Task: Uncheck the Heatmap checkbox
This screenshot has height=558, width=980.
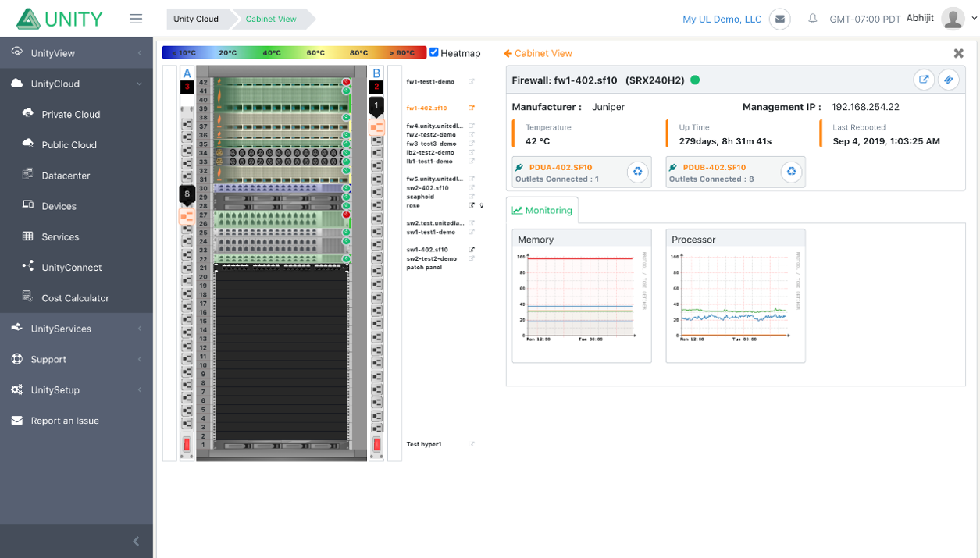Action: [433, 52]
